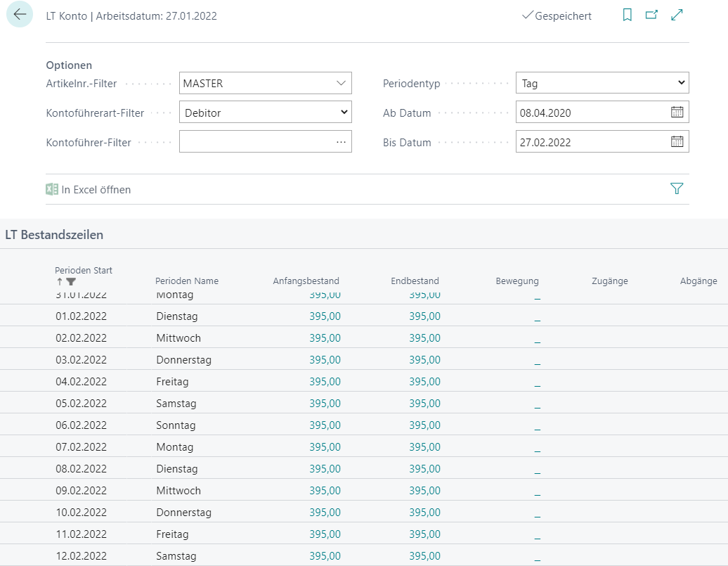Click Anfangsbestand 395,00 for 03.02.2022
728x566 pixels.
click(325, 360)
